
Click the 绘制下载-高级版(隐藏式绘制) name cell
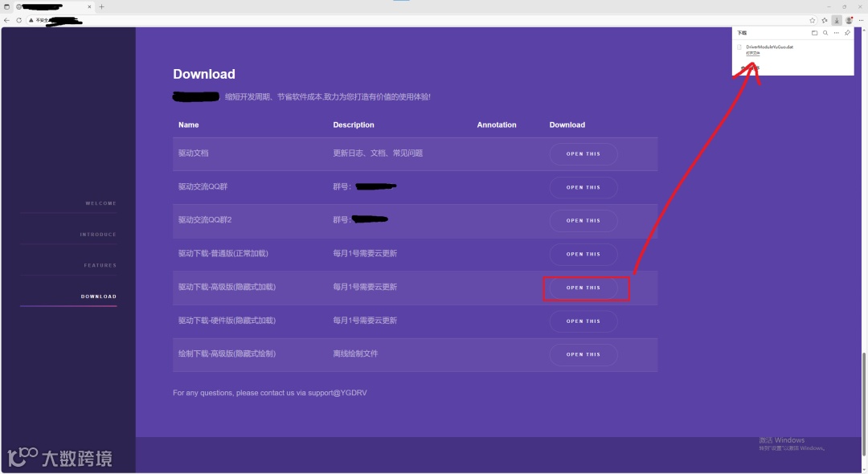[x=227, y=354]
